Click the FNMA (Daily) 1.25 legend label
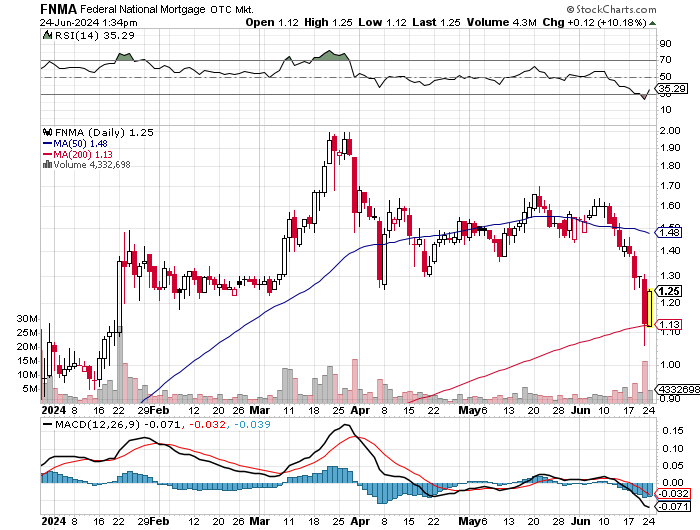The width and height of the screenshot is (700, 530). point(104,133)
